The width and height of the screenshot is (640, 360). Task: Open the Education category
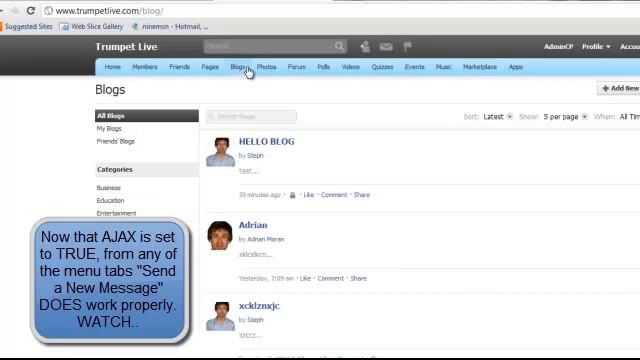pyautogui.click(x=110, y=200)
